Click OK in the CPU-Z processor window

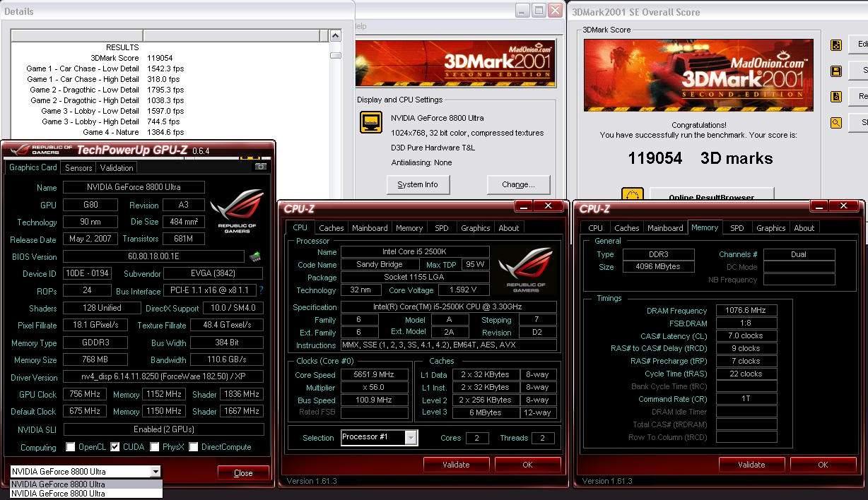coord(527,465)
